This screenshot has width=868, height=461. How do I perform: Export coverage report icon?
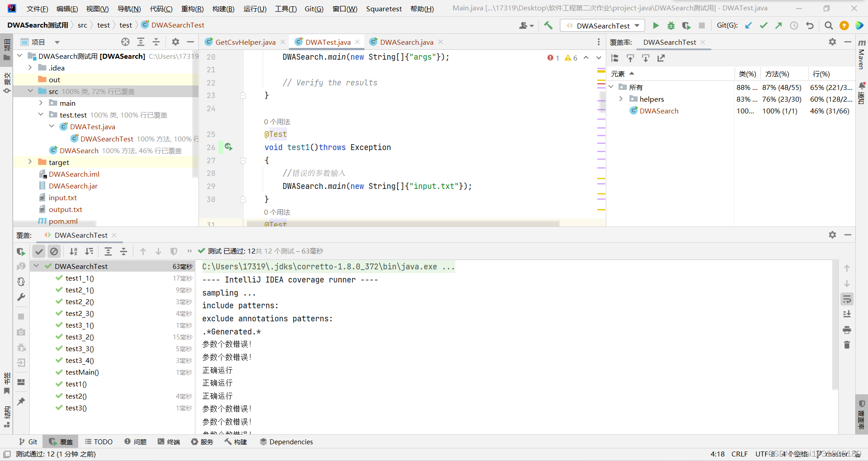pyautogui.click(x=661, y=58)
